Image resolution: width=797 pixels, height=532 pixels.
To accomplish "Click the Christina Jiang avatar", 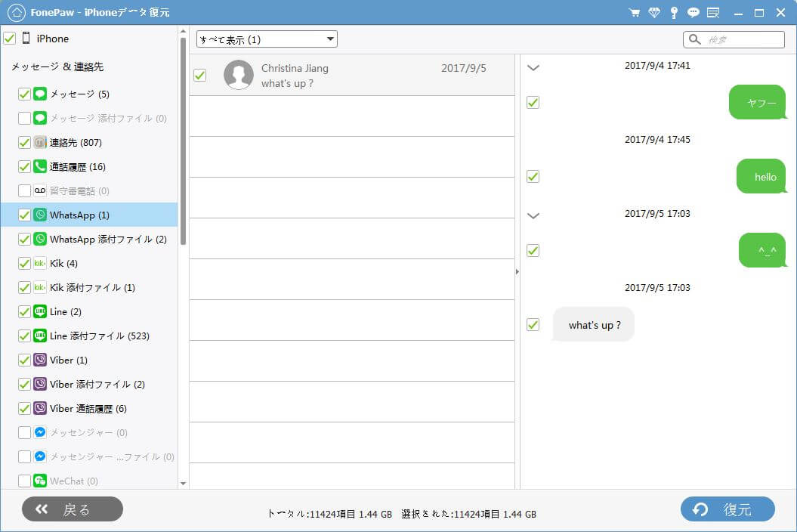I will [x=239, y=75].
